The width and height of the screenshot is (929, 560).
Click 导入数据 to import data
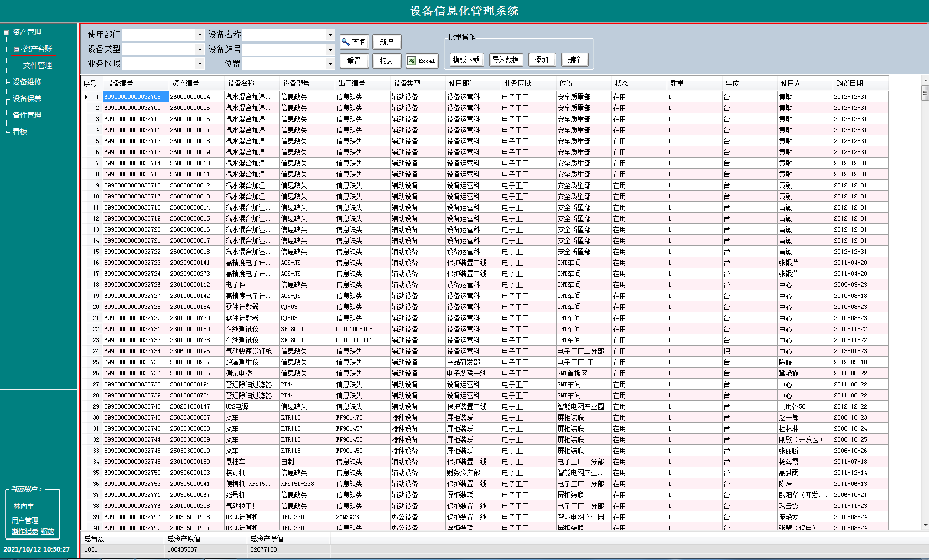click(x=506, y=59)
